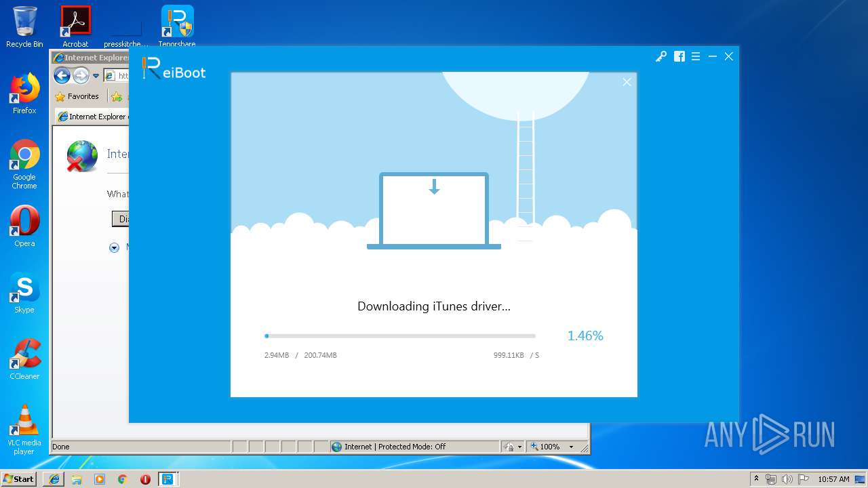Click the Internet Explorer address bar
The image size is (868, 488).
click(117, 76)
